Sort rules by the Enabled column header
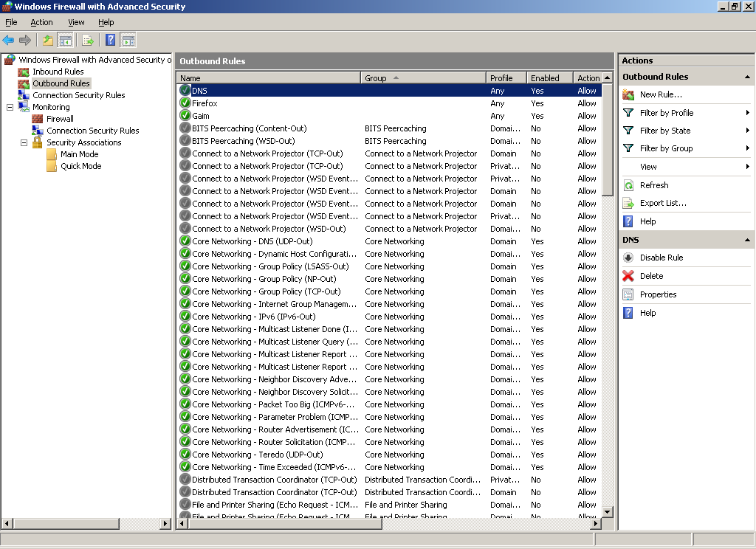Viewport: 756px width, 549px height. (550, 78)
